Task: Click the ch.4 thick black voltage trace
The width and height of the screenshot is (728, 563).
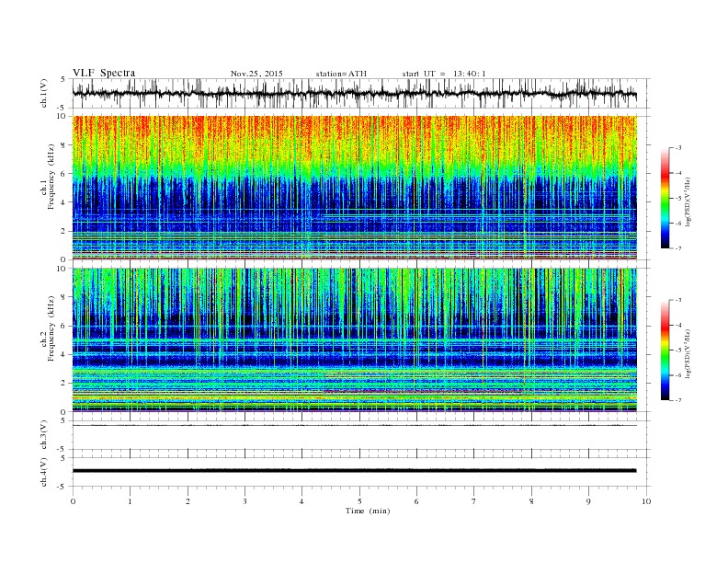Action: (354, 471)
